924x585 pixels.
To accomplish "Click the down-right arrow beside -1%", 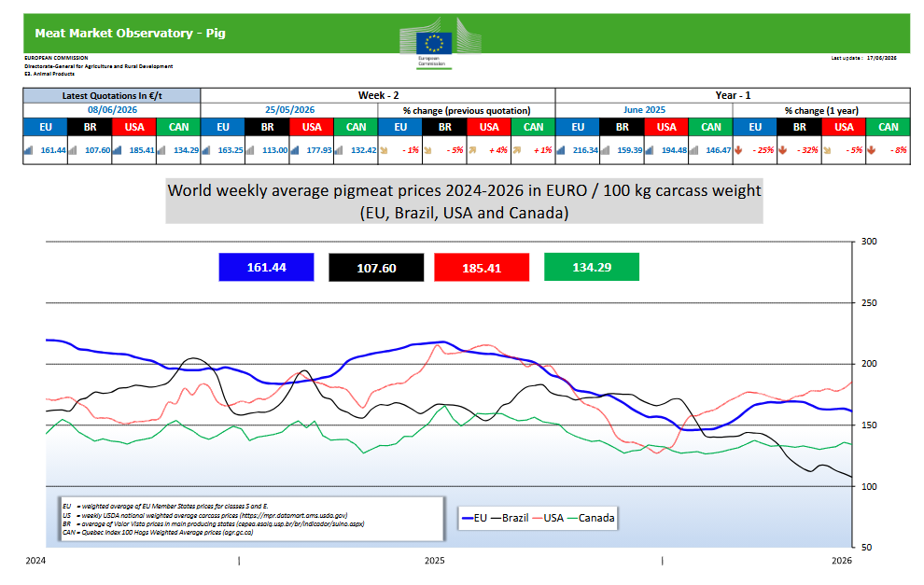I will (x=385, y=150).
